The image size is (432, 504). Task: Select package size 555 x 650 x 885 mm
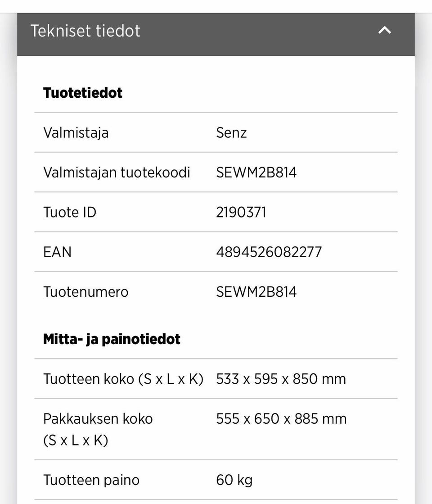point(281,419)
